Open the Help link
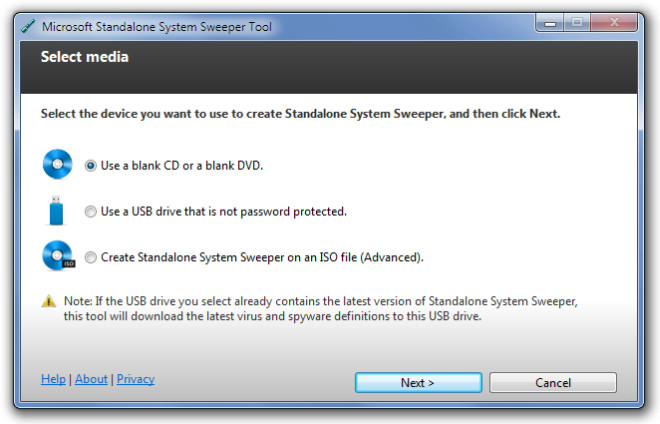The image size is (660, 424). (x=53, y=379)
